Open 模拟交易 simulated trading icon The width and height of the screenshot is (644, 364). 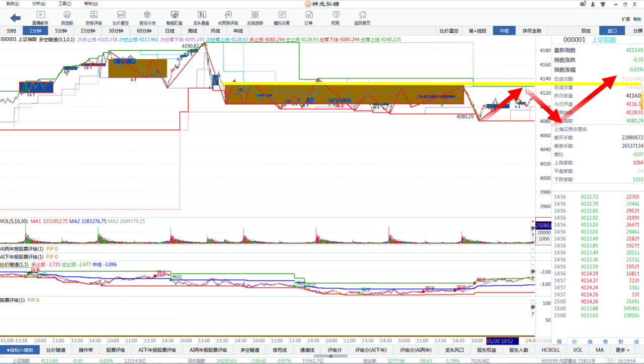282,18
